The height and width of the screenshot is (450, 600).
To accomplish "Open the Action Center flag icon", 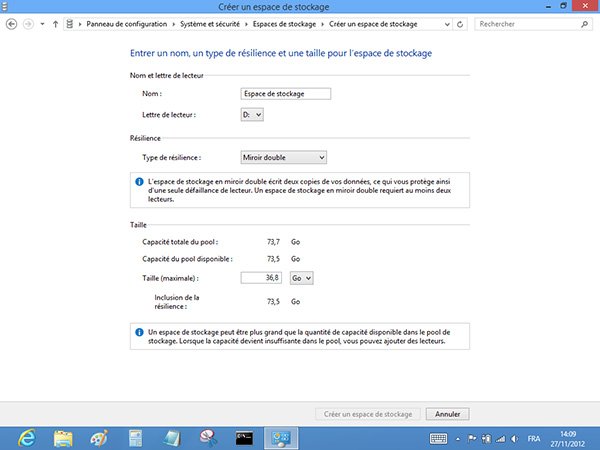I will pos(472,439).
